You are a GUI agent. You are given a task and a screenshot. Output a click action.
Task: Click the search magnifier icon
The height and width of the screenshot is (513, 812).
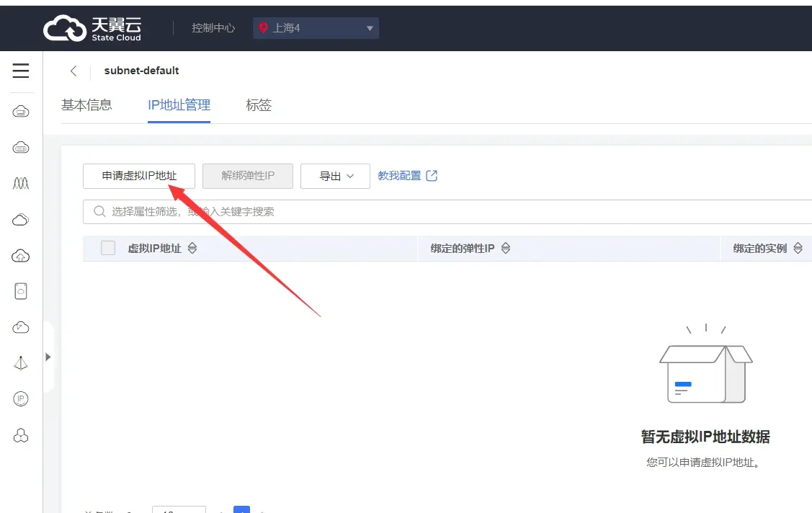99,211
